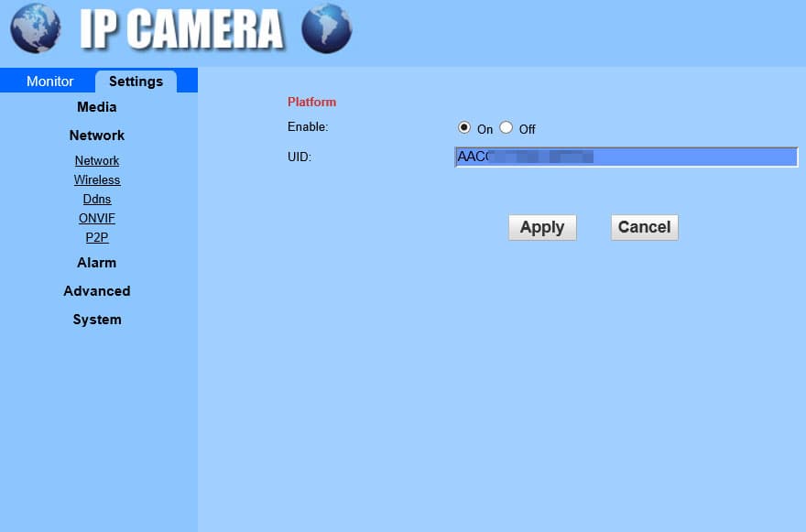This screenshot has width=806, height=532.
Task: Click the left globe logo icon
Action: coord(36,28)
